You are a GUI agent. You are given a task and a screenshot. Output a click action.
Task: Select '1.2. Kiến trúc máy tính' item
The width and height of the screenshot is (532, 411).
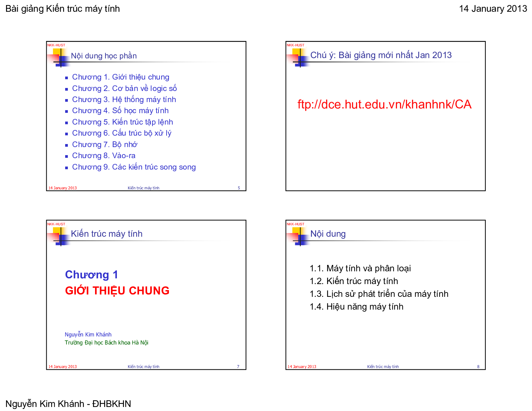coord(354,281)
